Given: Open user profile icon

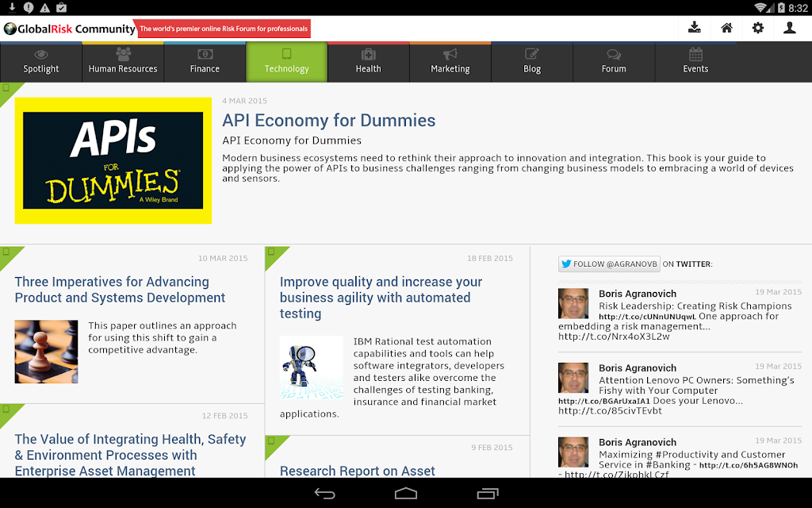Looking at the screenshot, I should [x=790, y=28].
